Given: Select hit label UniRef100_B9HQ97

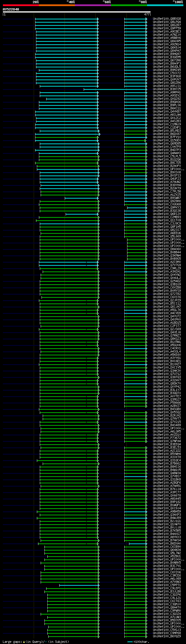Looking at the screenshot, I should tap(167, 54).
